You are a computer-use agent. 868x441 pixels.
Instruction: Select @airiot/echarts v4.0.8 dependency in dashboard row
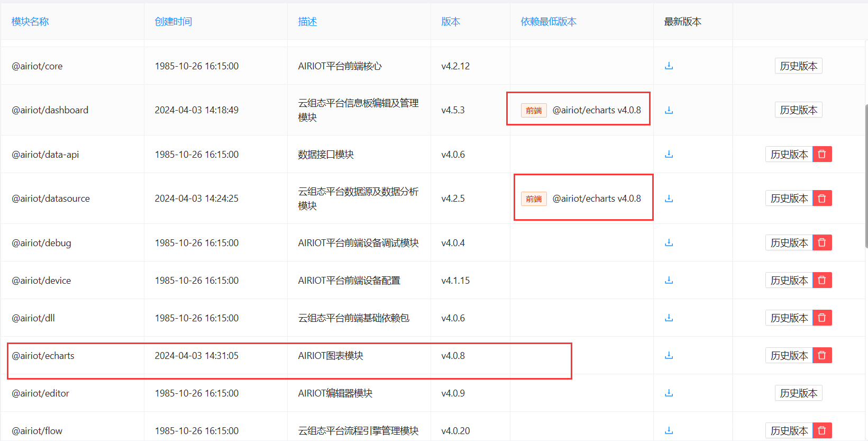pos(597,110)
